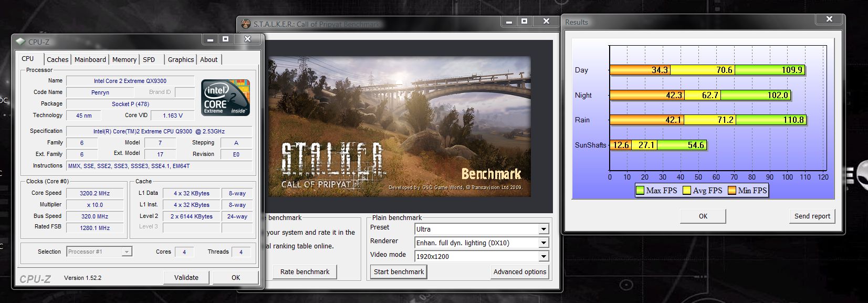Click the Rate benchmark button
Image resolution: width=868 pixels, height=303 pixels.
coord(305,272)
